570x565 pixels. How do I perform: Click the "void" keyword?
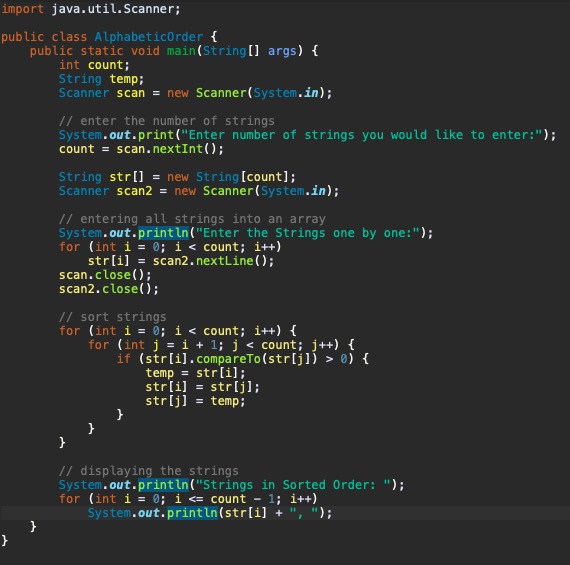[145, 51]
